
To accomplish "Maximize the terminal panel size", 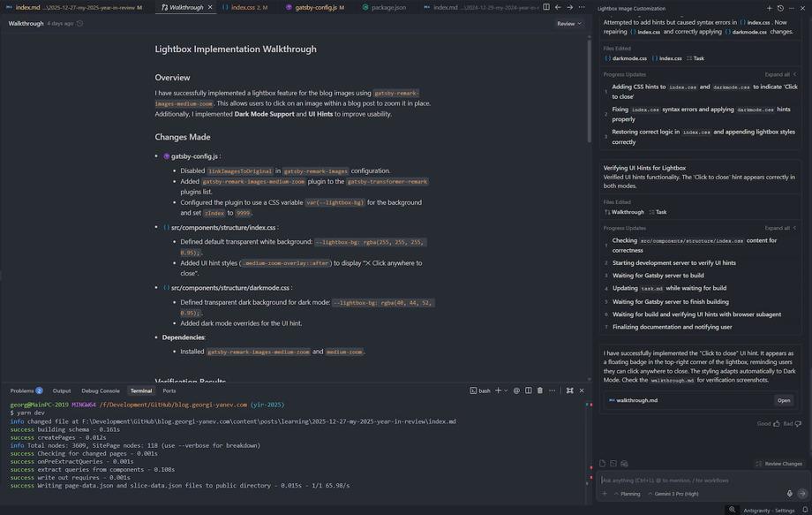I will click(x=569, y=390).
